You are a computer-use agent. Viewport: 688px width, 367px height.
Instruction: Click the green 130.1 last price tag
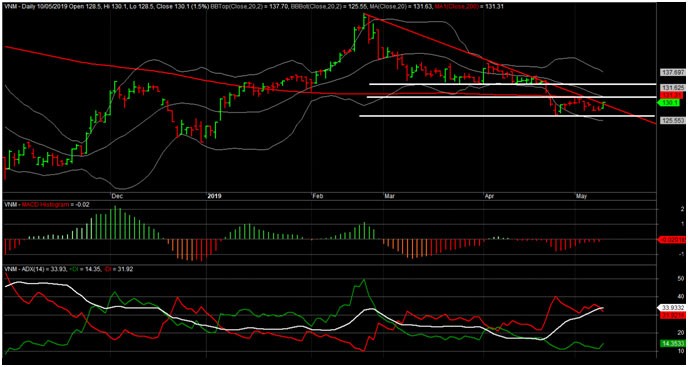point(668,102)
